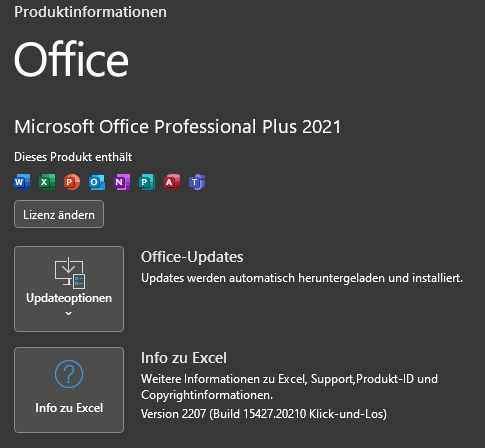The image size is (485, 448).
Task: Click the OneNote app icon
Action: point(122,182)
